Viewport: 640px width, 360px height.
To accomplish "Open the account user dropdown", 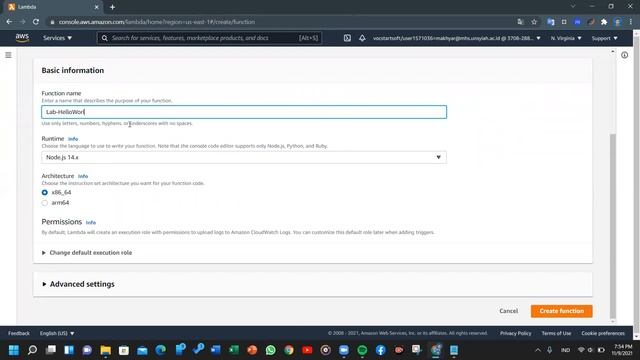I will pyautogui.click(x=456, y=38).
